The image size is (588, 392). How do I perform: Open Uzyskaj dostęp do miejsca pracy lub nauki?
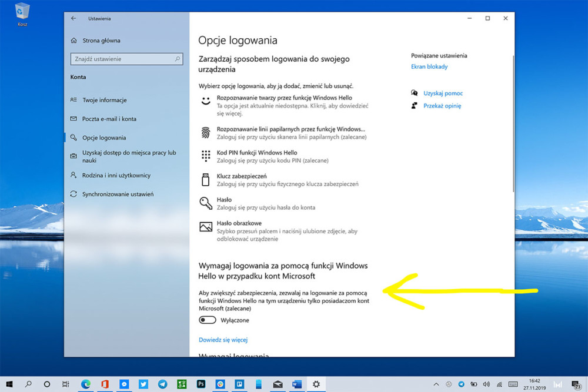[x=123, y=156]
